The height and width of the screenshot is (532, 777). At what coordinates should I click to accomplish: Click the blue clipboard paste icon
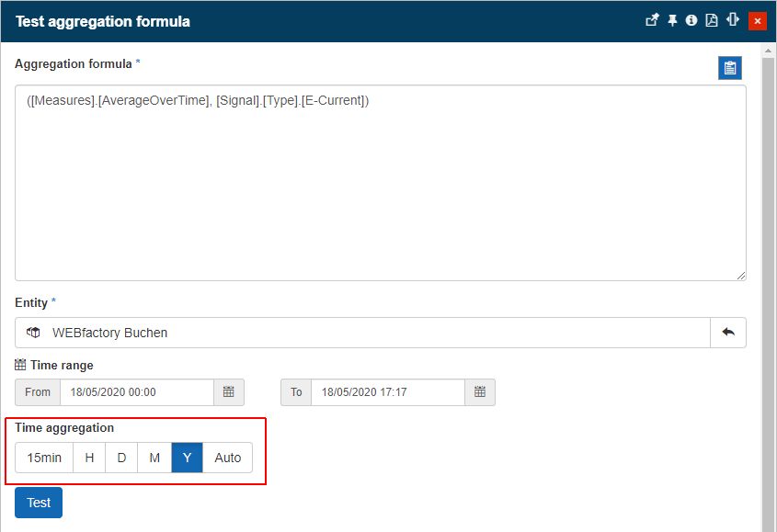click(x=730, y=68)
